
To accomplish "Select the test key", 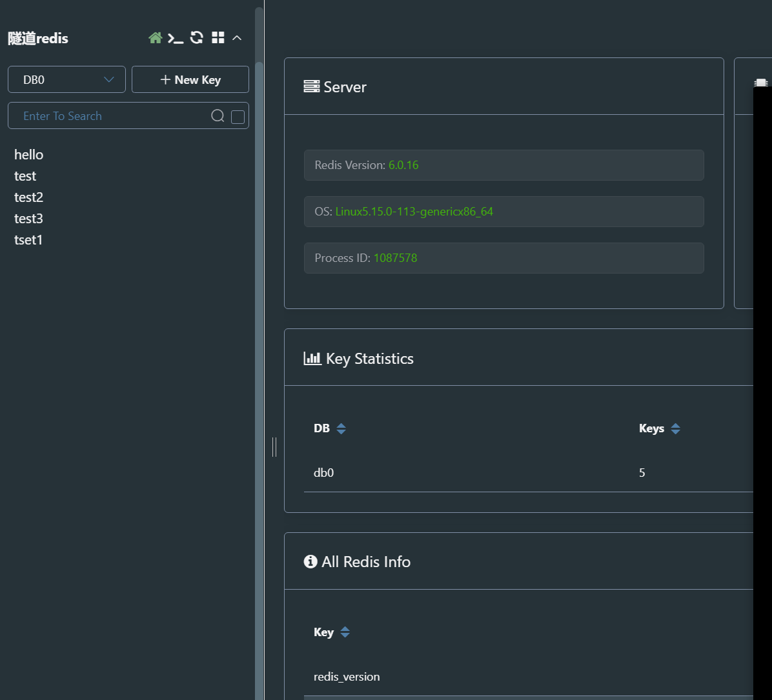I will (x=25, y=175).
